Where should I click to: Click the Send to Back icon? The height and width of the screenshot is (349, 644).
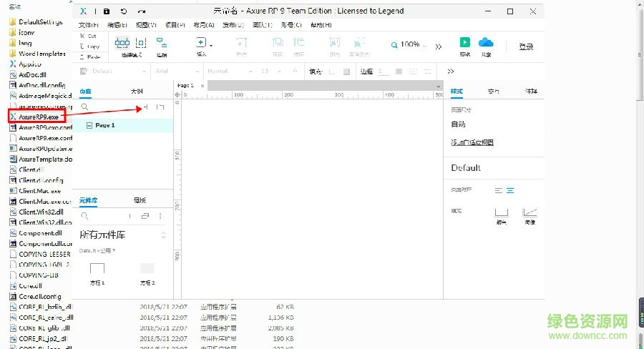pos(298,42)
